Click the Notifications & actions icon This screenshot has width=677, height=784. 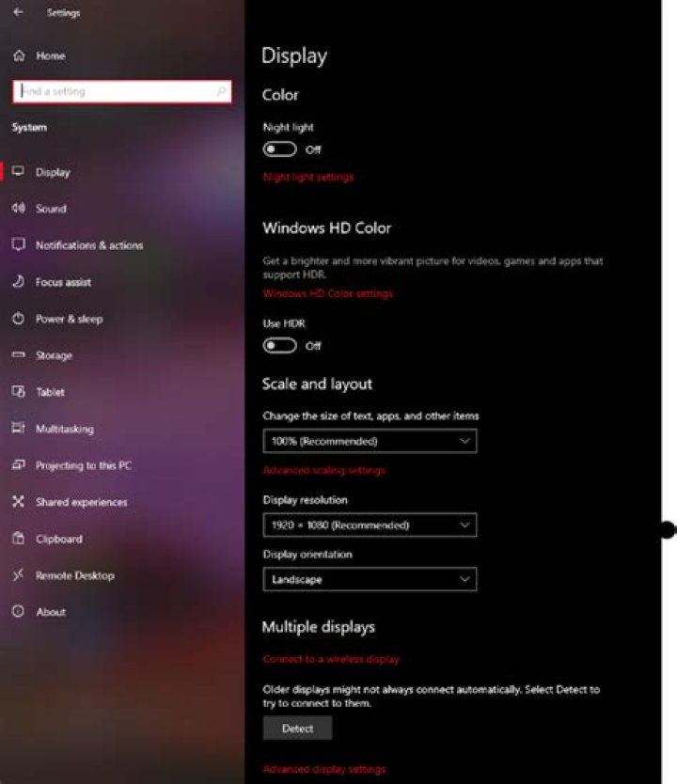(x=19, y=244)
